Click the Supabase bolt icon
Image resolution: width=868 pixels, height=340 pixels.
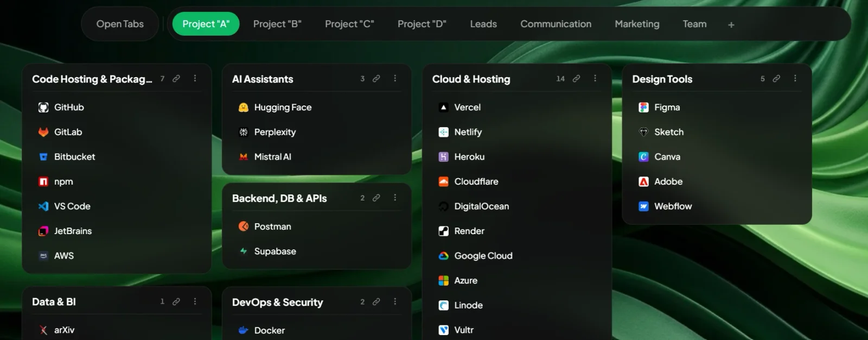click(x=244, y=251)
